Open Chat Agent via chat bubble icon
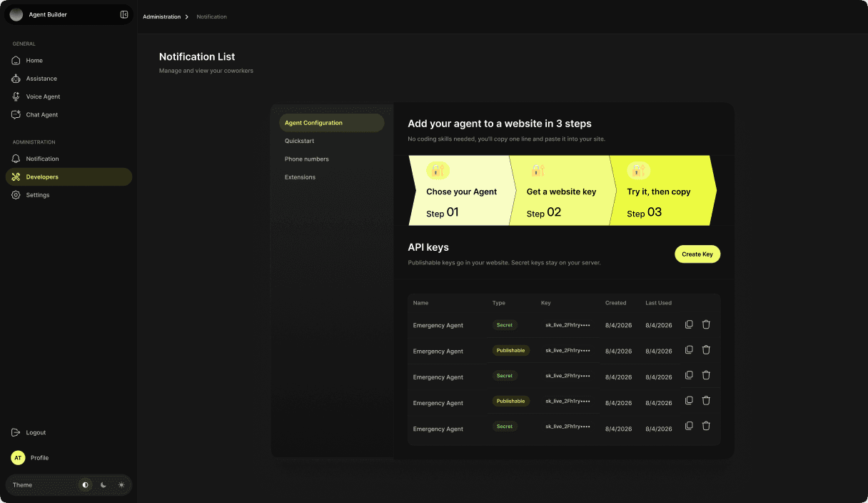868x503 pixels. [16, 114]
